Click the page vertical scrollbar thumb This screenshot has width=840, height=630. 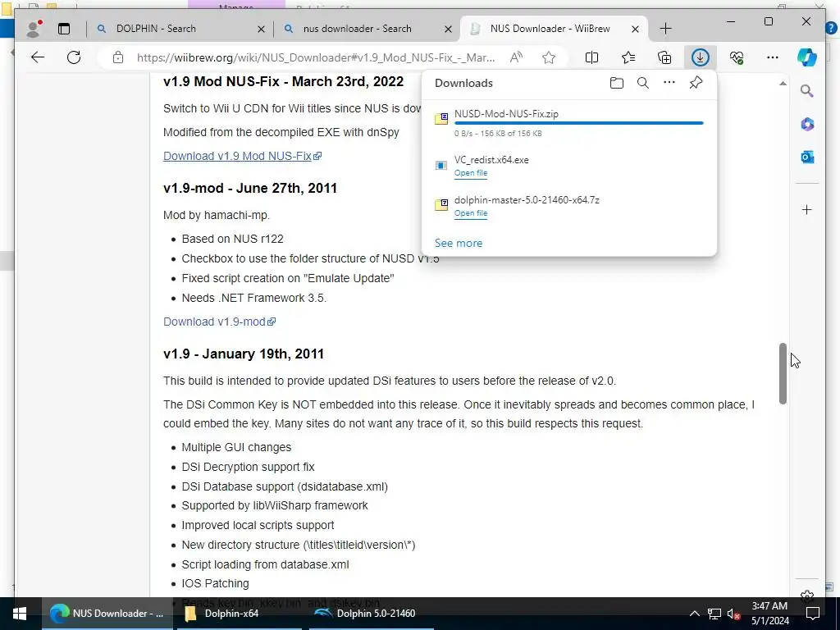[x=783, y=373]
